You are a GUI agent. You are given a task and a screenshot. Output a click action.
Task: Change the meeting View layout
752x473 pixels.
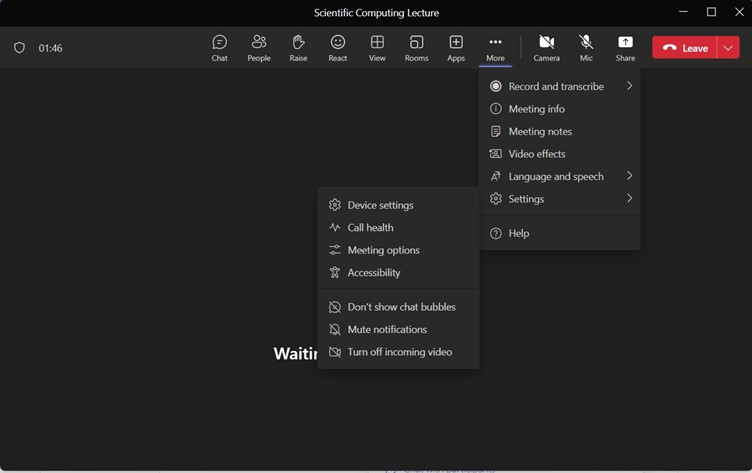click(x=377, y=47)
